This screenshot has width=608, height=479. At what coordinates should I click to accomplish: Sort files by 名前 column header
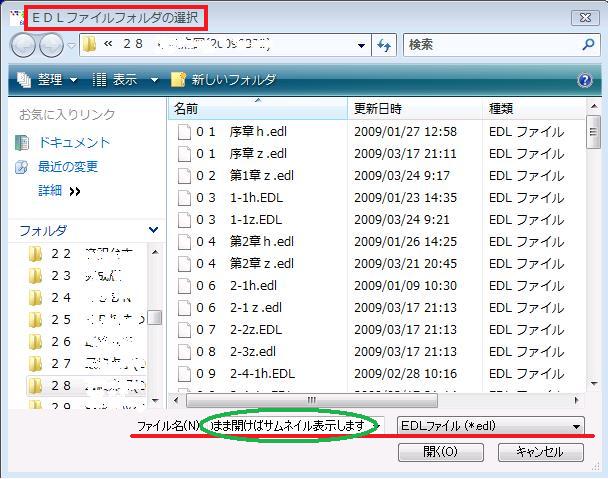pos(186,108)
